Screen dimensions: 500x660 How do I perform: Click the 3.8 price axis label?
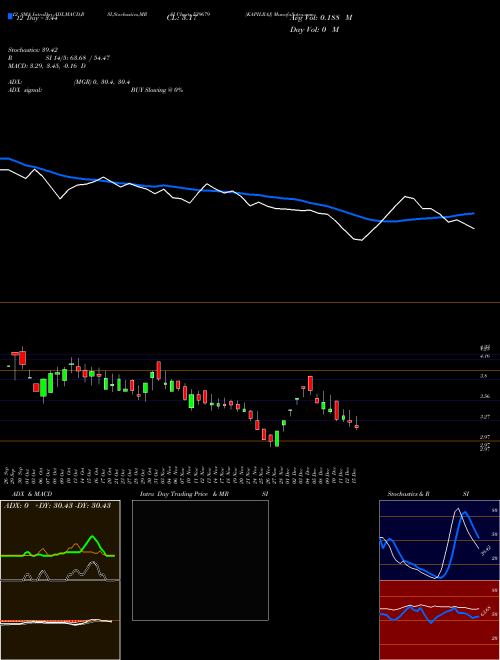pyautogui.click(x=484, y=376)
